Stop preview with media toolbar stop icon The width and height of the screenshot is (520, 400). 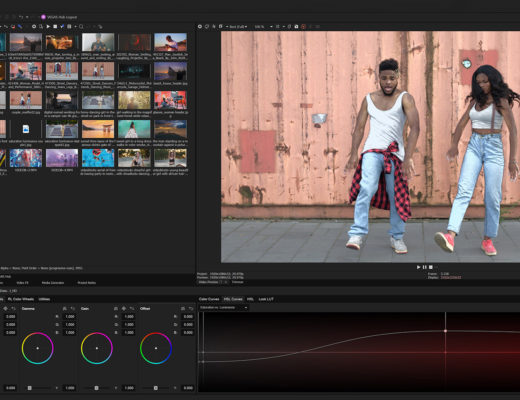coord(55,26)
